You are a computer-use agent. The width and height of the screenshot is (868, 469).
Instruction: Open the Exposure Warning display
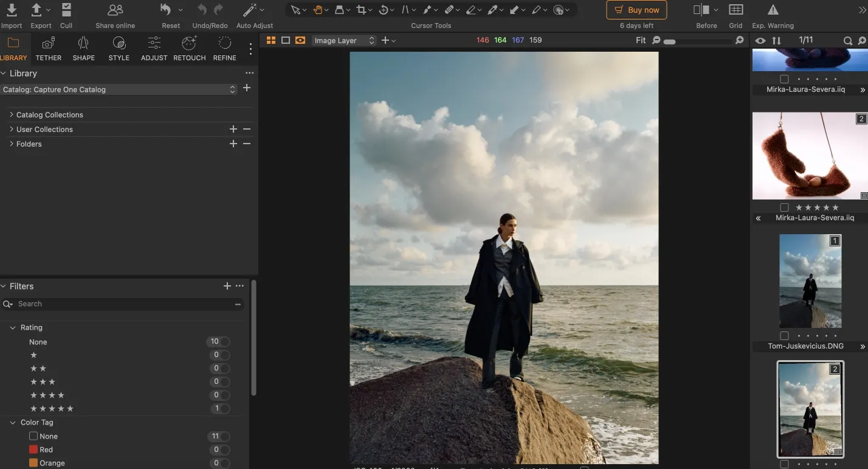click(773, 10)
